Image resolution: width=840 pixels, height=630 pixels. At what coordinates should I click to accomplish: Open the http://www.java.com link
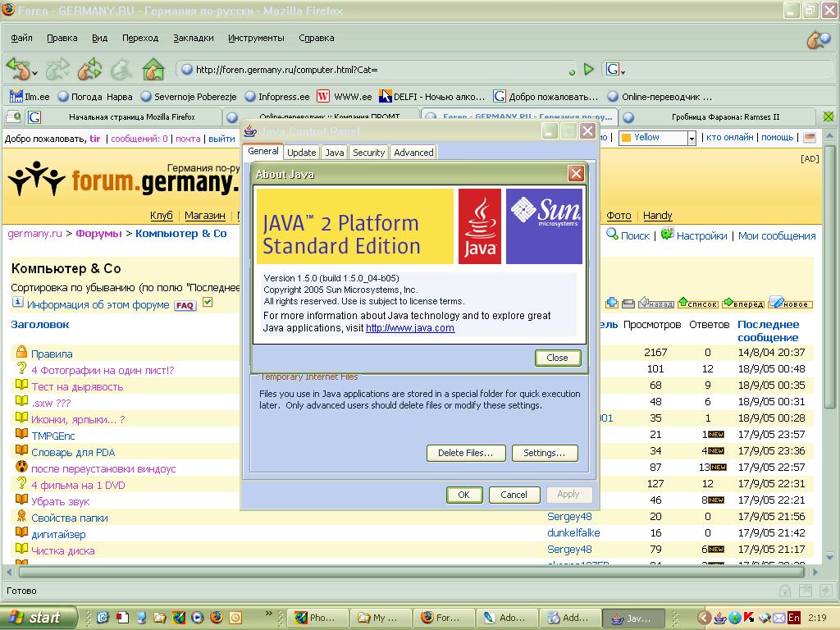410,328
